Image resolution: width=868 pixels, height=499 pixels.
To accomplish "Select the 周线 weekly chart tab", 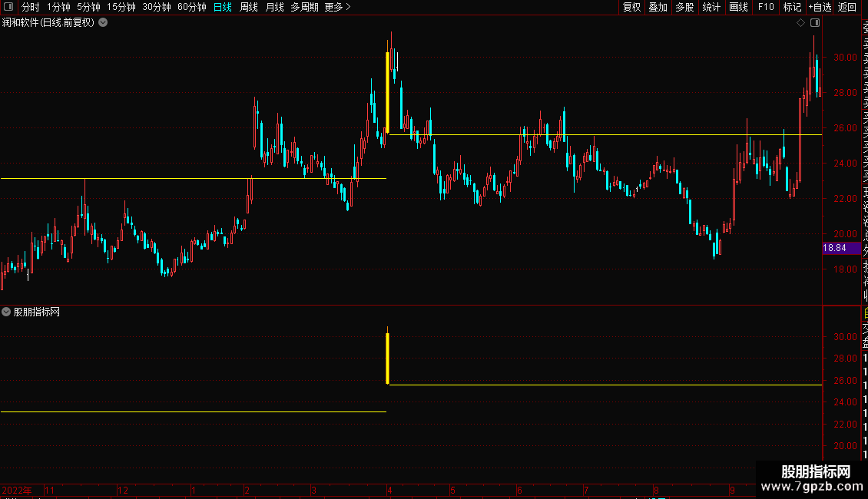I will click(249, 7).
